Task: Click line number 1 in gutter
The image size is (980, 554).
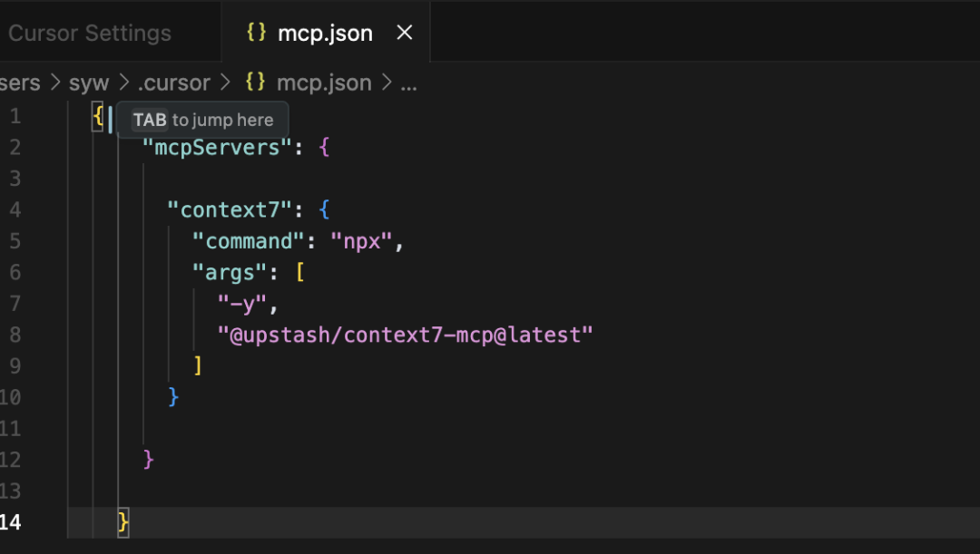Action: click(x=15, y=116)
